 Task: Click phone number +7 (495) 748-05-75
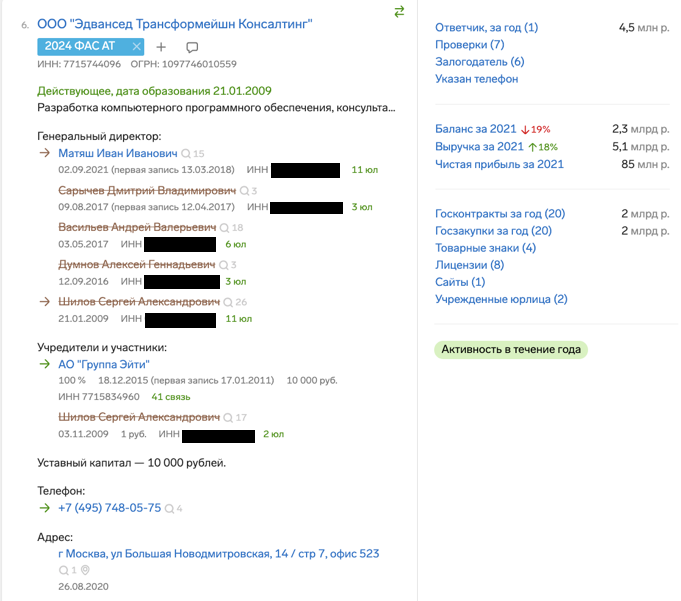coord(109,508)
